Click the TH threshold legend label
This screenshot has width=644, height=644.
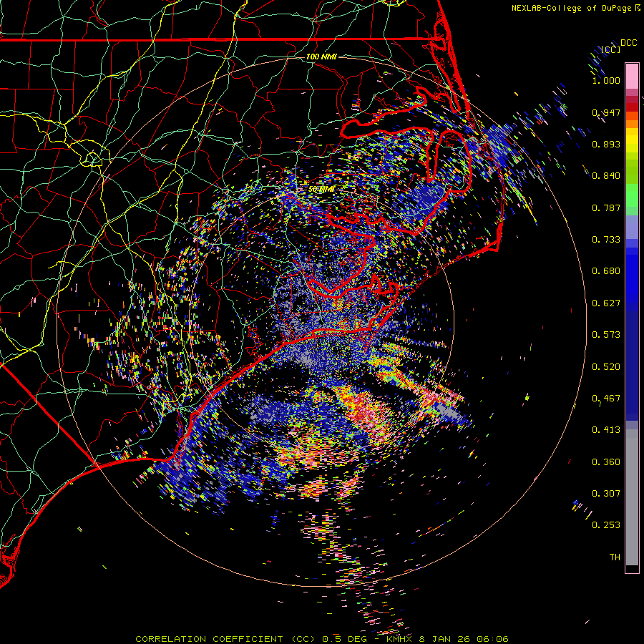[x=615, y=557]
